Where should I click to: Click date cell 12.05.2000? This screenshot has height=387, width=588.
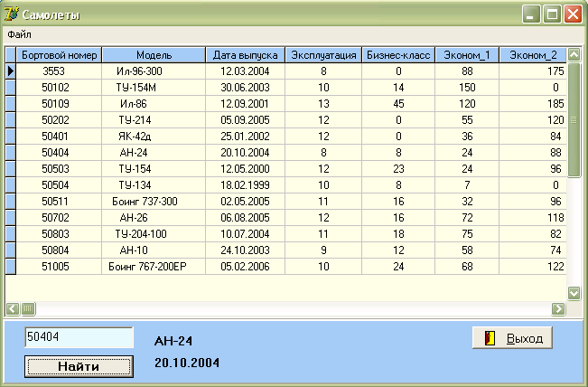(246, 169)
